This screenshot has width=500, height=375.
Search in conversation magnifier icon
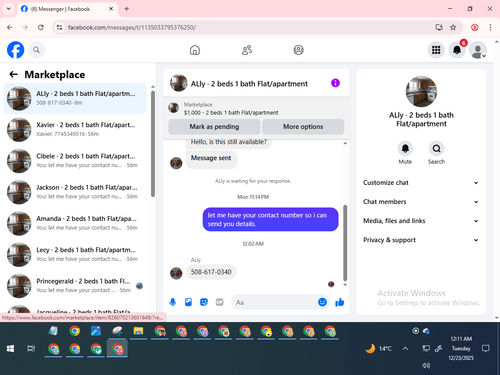click(436, 149)
